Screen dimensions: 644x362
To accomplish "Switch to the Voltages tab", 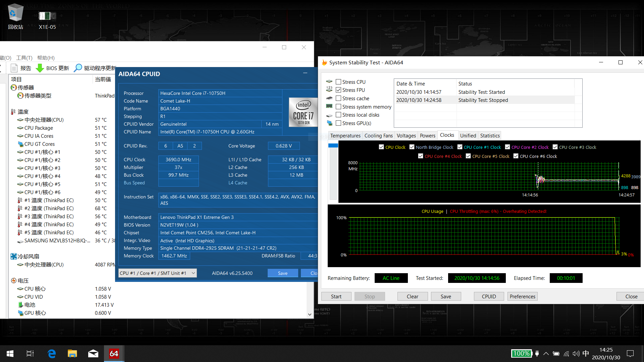I will tap(406, 135).
